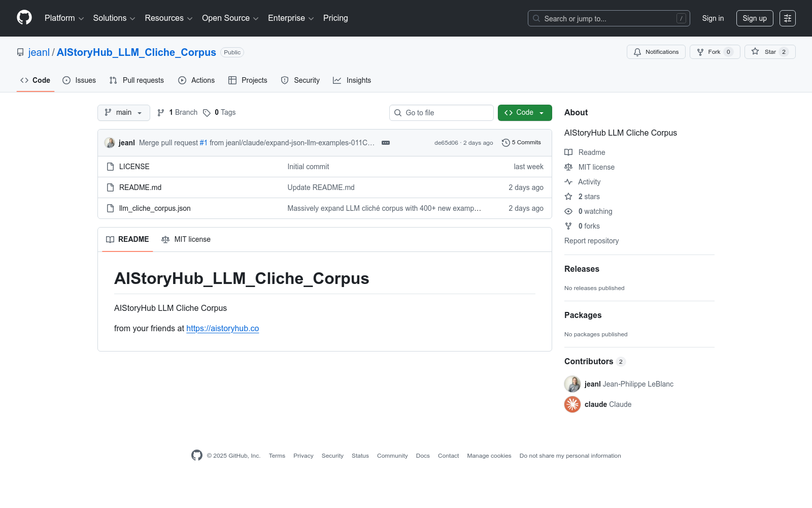View the 0 Tags list

[219, 112]
